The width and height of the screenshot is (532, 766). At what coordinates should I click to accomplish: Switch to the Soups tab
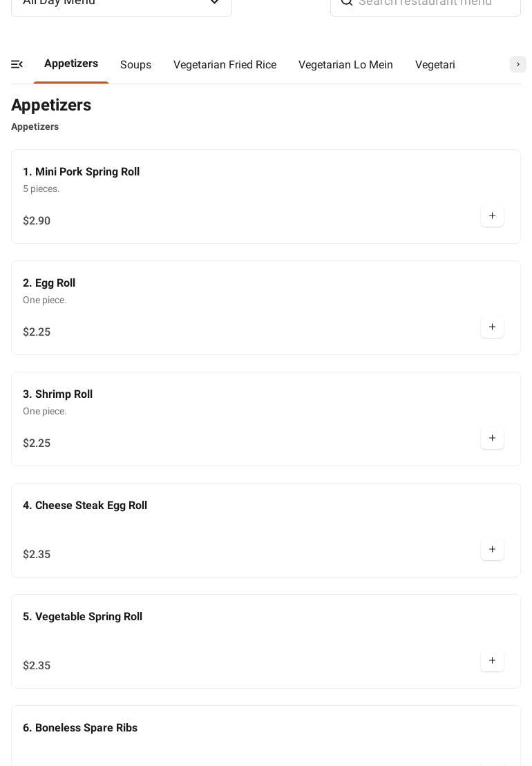[x=135, y=65]
